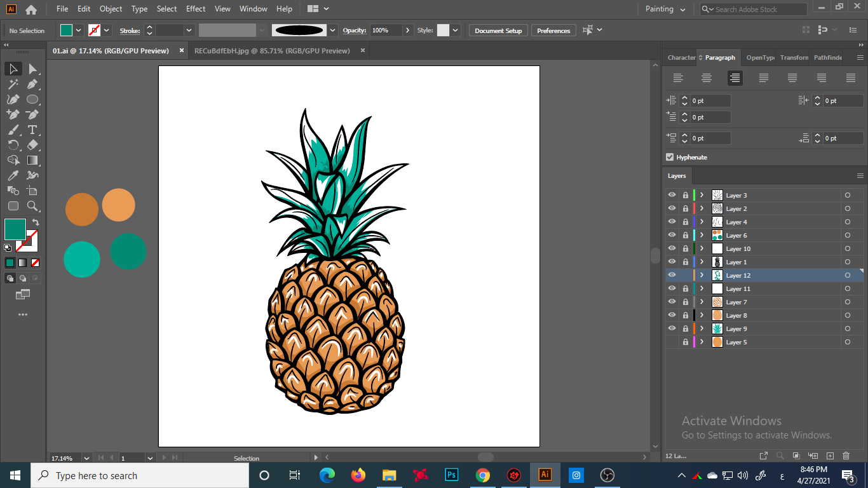Open Painting workspace switcher
This screenshot has width=868, height=488.
coord(665,9)
